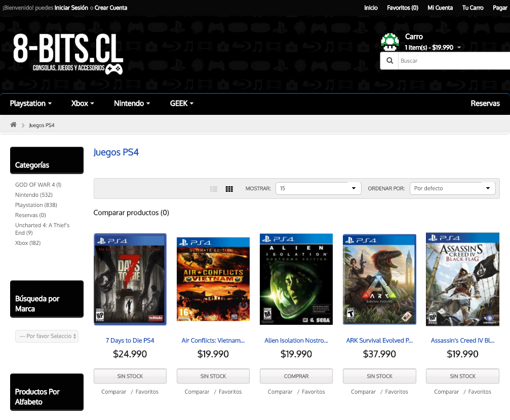Viewport: 510px width, 420px height.
Task: Add Air Conflicts Vietnam to Favoritos
Action: point(230,392)
